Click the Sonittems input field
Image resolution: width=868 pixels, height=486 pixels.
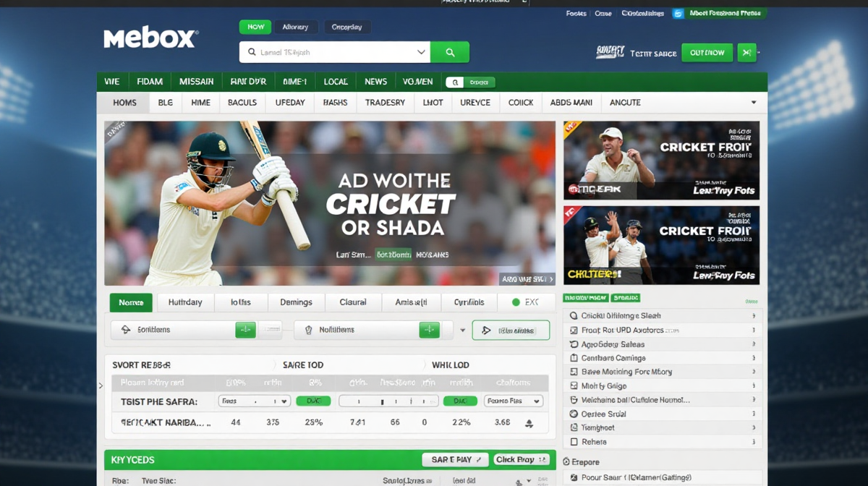tap(174, 330)
